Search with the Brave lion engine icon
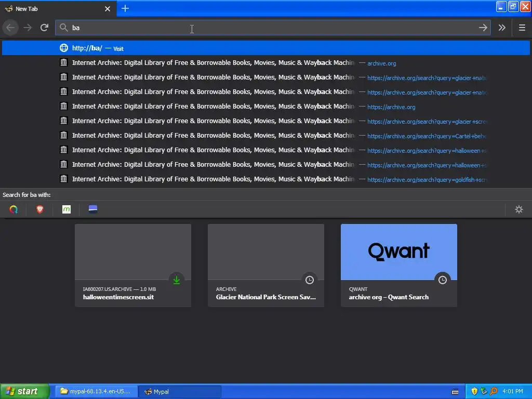The width and height of the screenshot is (532, 399). [x=39, y=209]
